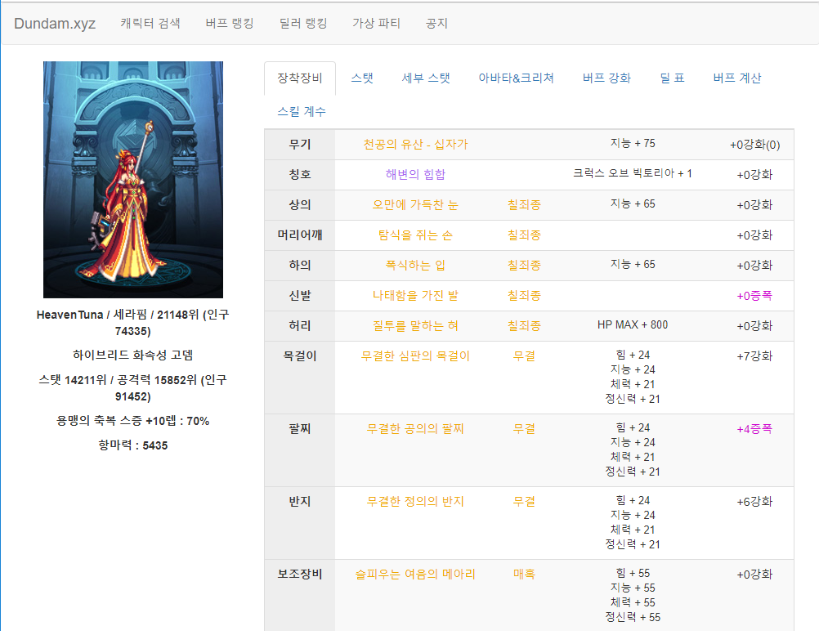Click belt item 질투를 말하는 혀

[416, 326]
